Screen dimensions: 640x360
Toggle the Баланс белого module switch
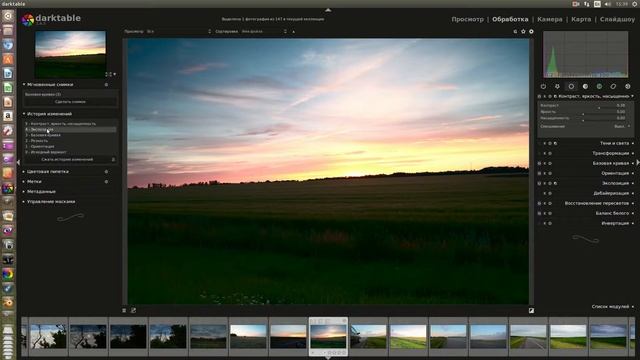tap(540, 213)
